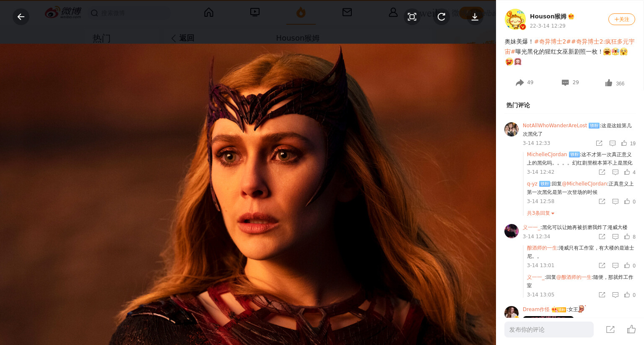
Task: Reply to 义一一_'s comment at 13:05
Action: coord(615,295)
